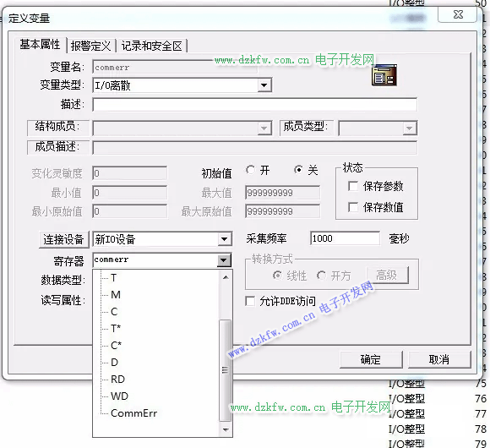The width and height of the screenshot is (490, 448).
Task: Check the 允许DDE访问 option
Action: click(x=250, y=302)
